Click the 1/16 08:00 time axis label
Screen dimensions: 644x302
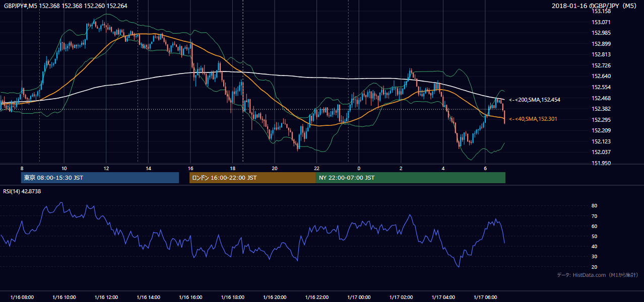tap(22, 297)
